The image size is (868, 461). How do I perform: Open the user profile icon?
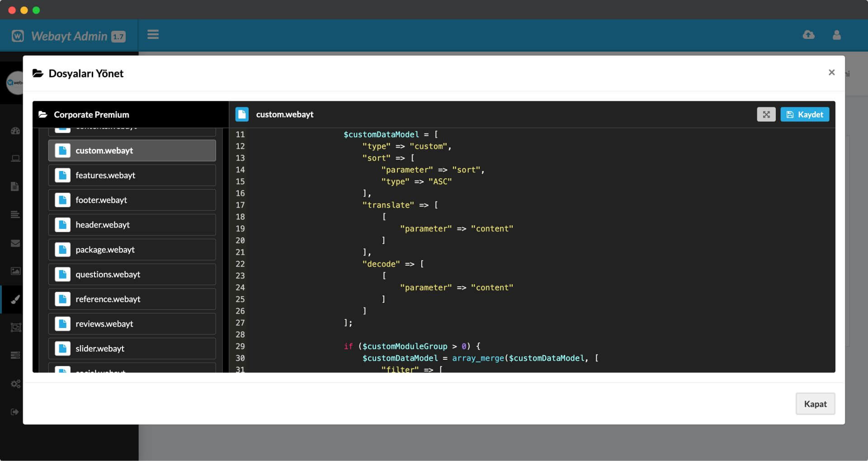coord(836,35)
